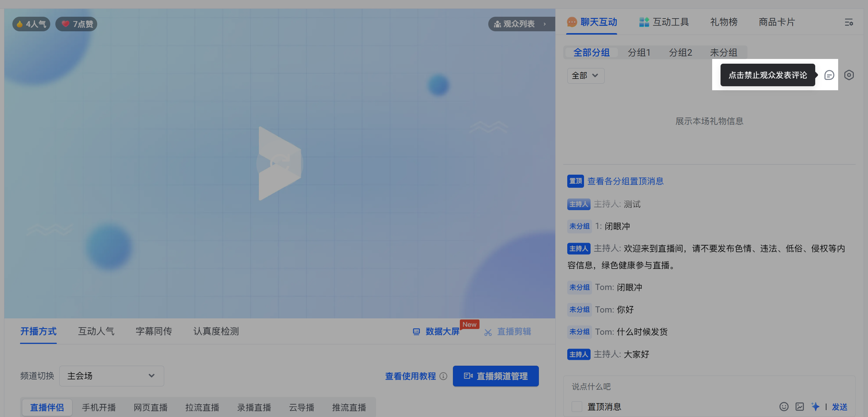Open chat settings hexagon gear icon

(x=849, y=75)
